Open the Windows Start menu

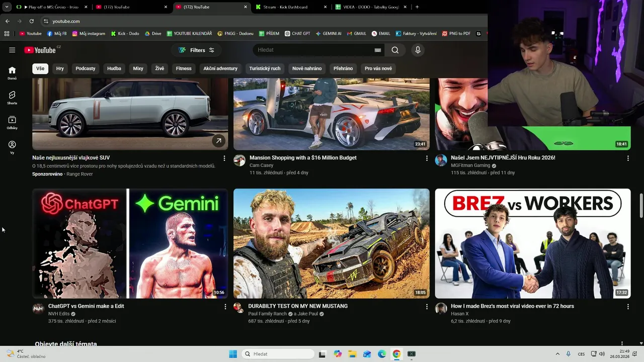[x=233, y=354]
